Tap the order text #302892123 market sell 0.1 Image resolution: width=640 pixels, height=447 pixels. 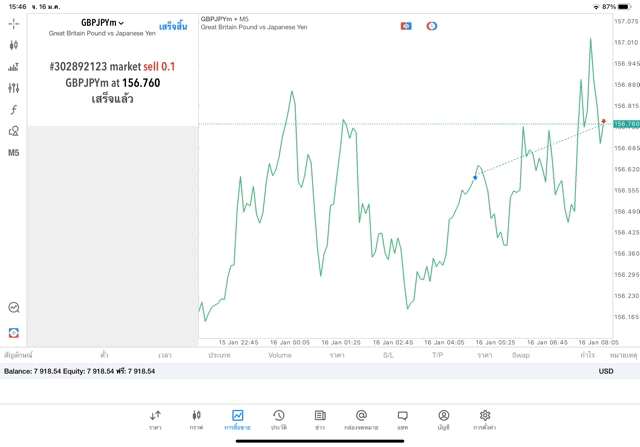click(112, 67)
